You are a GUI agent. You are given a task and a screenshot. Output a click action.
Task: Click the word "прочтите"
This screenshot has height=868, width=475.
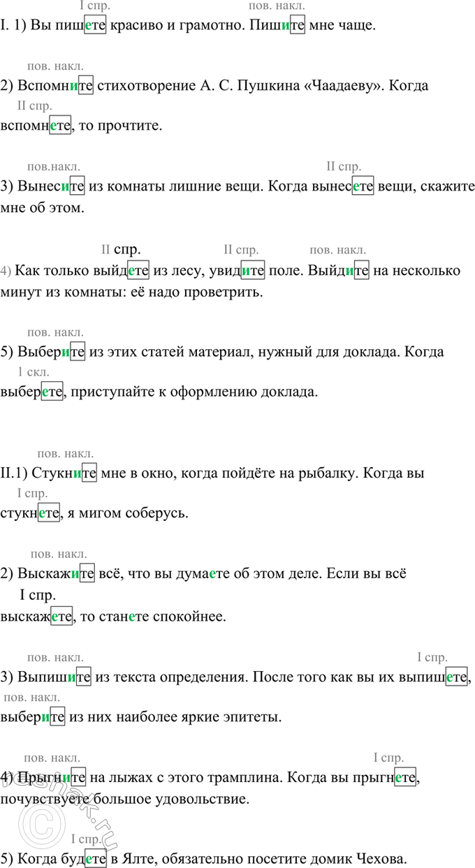click(x=131, y=126)
